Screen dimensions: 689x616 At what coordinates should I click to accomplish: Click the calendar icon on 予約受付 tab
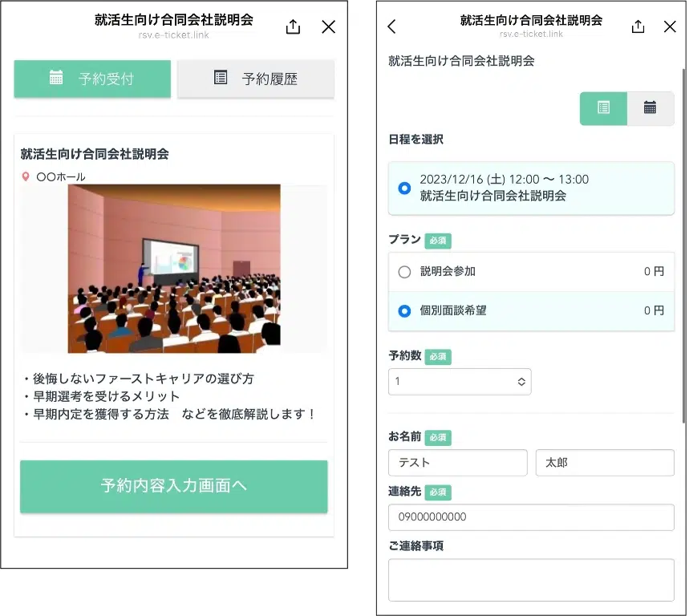point(56,77)
